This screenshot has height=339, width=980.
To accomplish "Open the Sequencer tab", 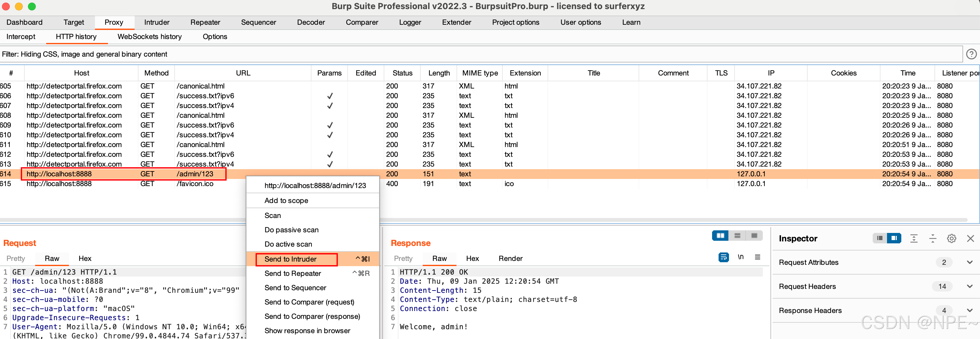I will click(x=258, y=22).
